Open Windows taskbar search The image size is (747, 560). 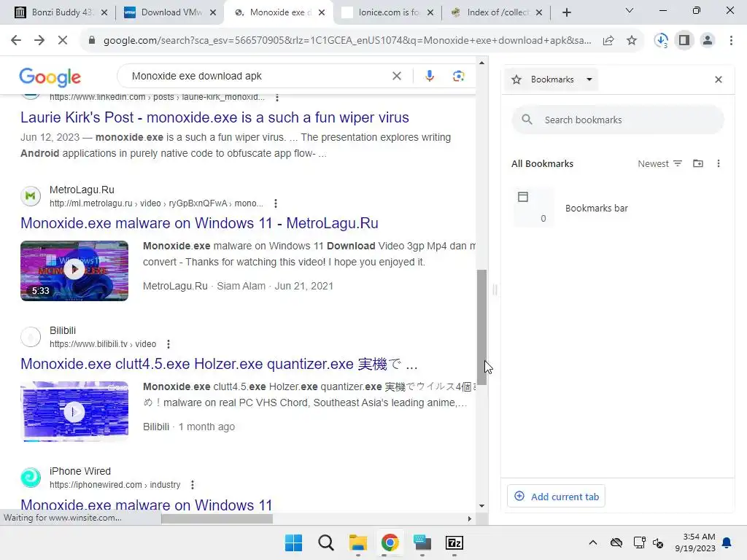tap(326, 542)
